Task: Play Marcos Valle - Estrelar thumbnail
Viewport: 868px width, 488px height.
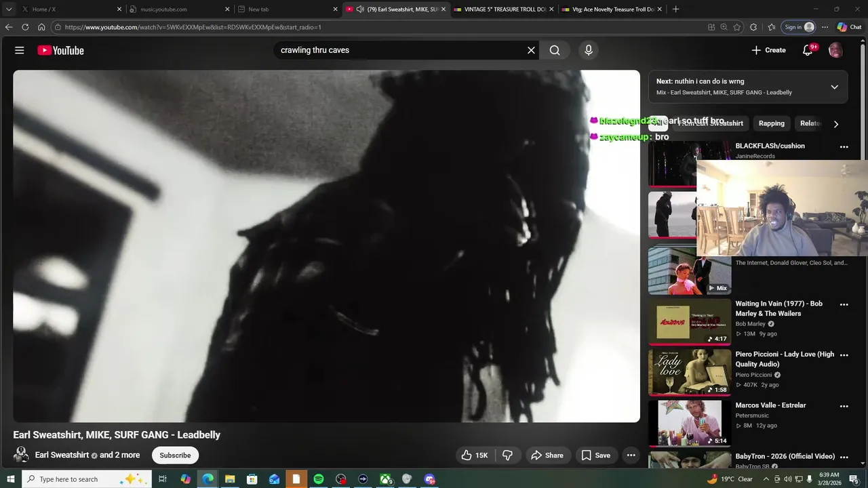Action: (x=690, y=424)
